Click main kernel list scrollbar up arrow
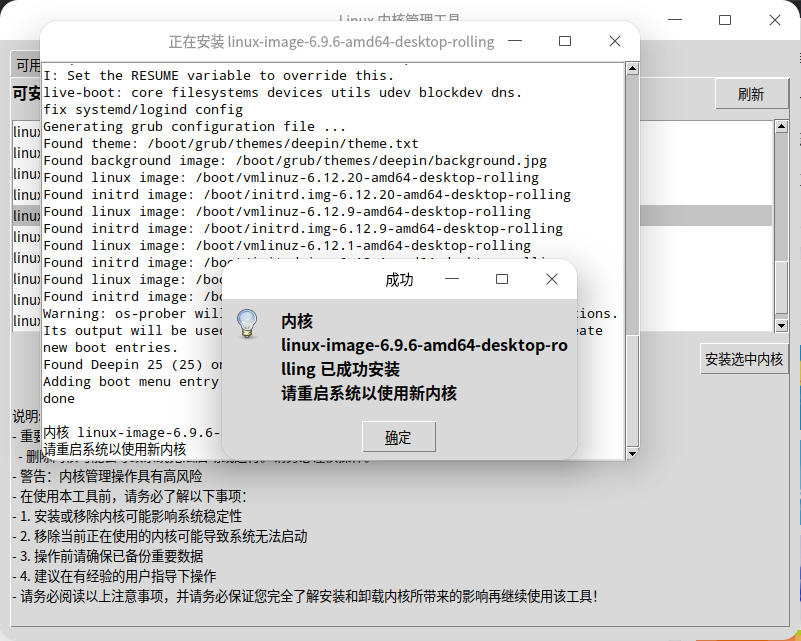Screen dimensions: 801x641 tap(781, 127)
